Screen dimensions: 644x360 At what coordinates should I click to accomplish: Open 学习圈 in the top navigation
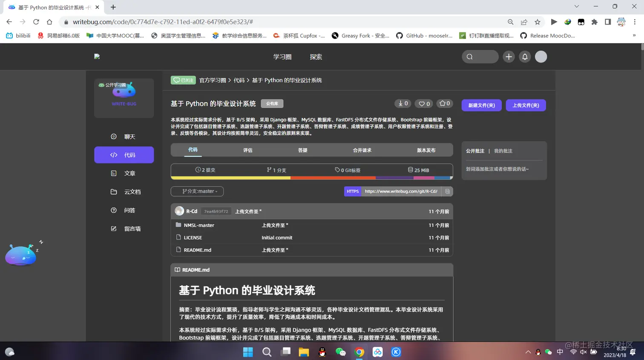(282, 57)
